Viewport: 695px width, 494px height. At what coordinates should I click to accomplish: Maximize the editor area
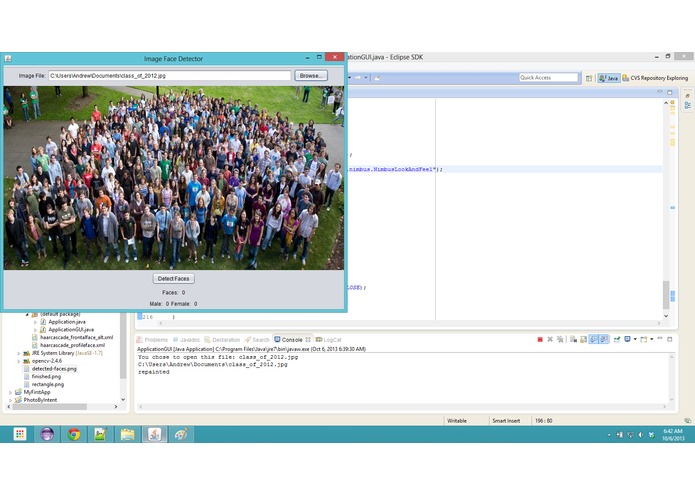point(670,92)
